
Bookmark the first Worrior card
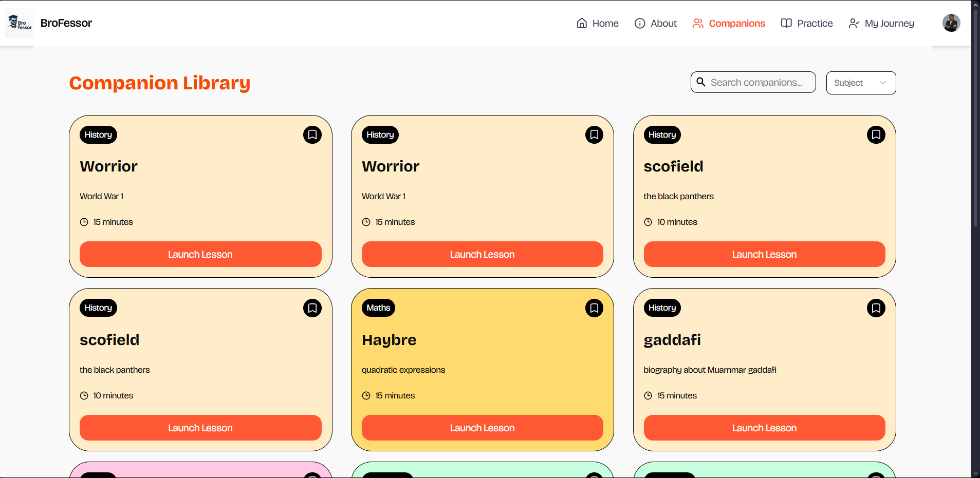click(312, 135)
